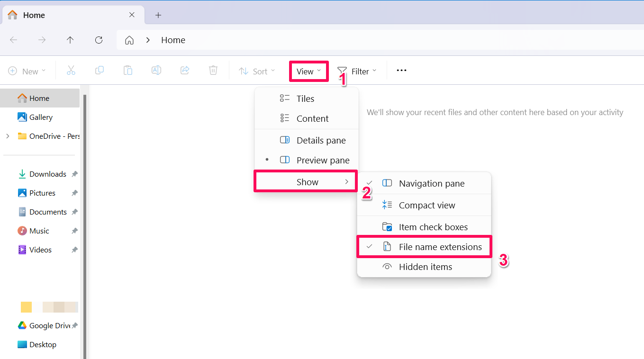Open Documents in the sidebar
The width and height of the screenshot is (644, 359).
43,212
